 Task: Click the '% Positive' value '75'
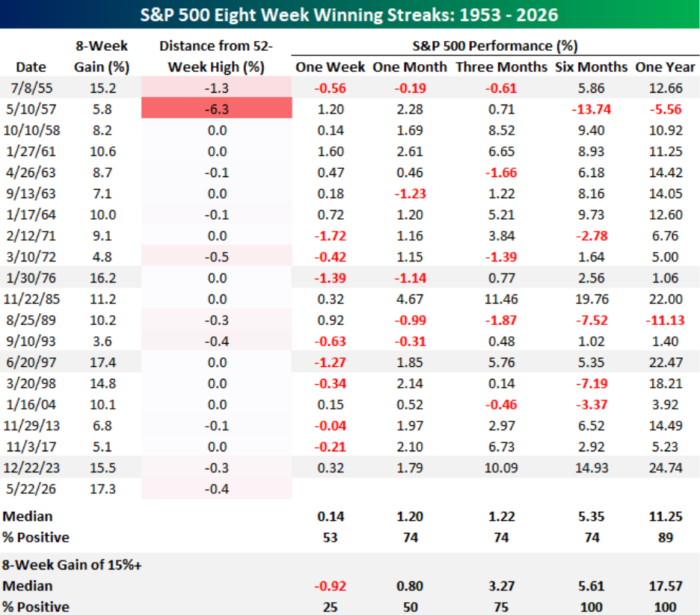tap(501, 607)
